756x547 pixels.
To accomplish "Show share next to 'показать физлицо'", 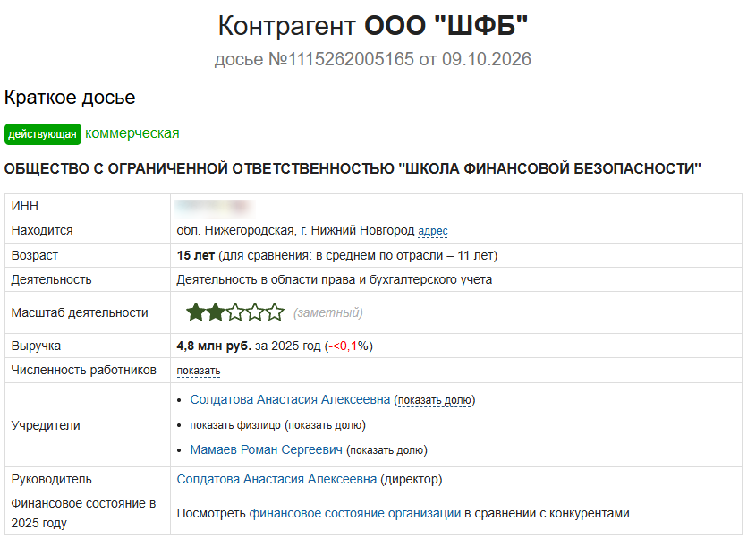I will point(325,425).
